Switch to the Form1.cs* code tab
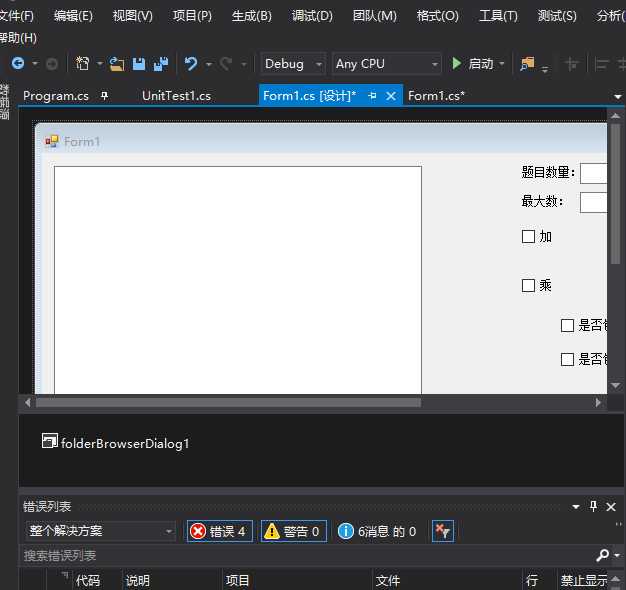Screen dimensions: 626x590 click(436, 96)
